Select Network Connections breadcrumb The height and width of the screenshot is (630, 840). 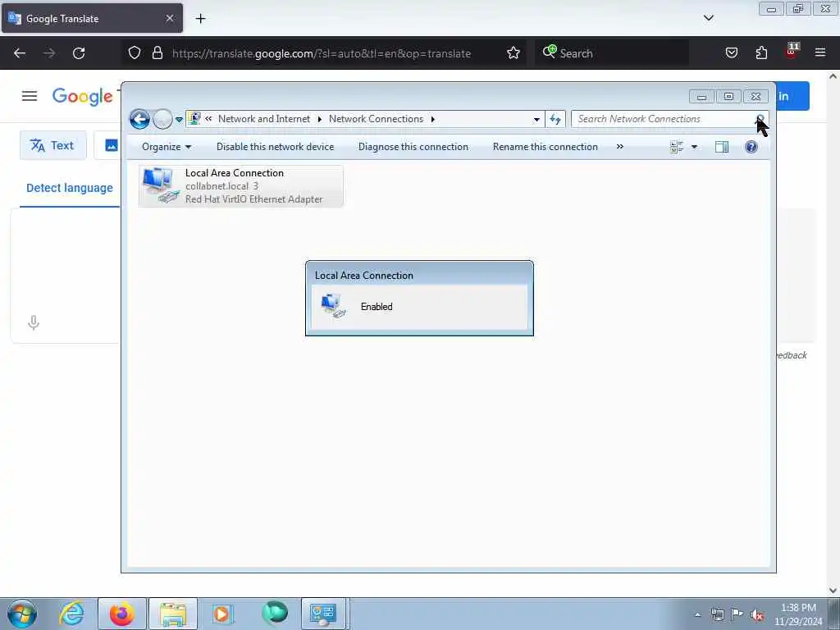point(376,119)
